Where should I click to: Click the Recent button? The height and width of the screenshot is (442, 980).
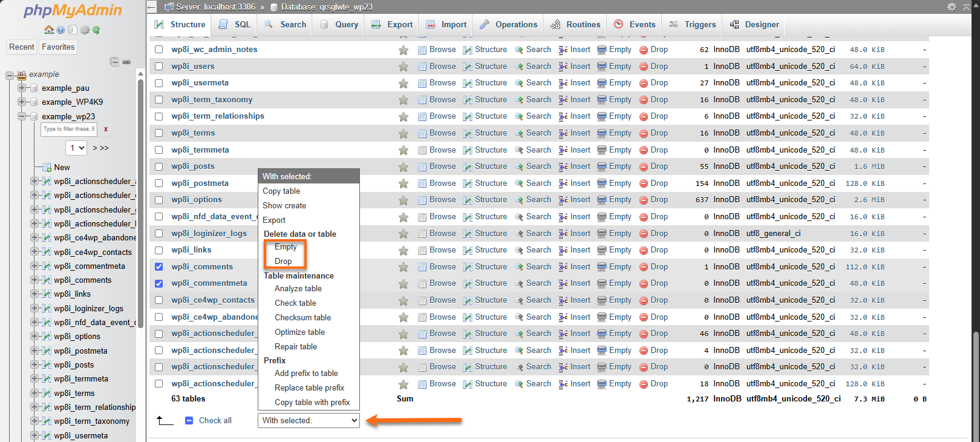[x=22, y=47]
